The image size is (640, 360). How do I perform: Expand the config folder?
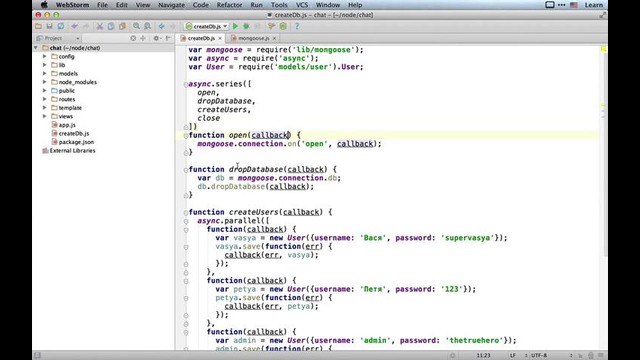(x=44, y=56)
